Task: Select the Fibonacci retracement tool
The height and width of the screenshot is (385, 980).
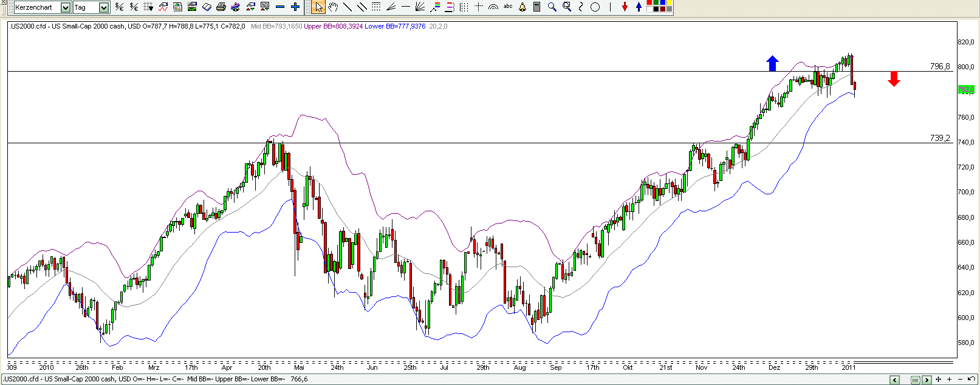Action: tap(450, 7)
